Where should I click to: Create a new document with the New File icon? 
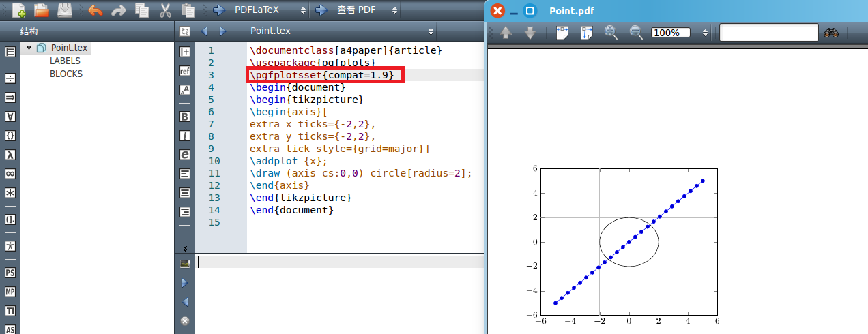pos(18,10)
